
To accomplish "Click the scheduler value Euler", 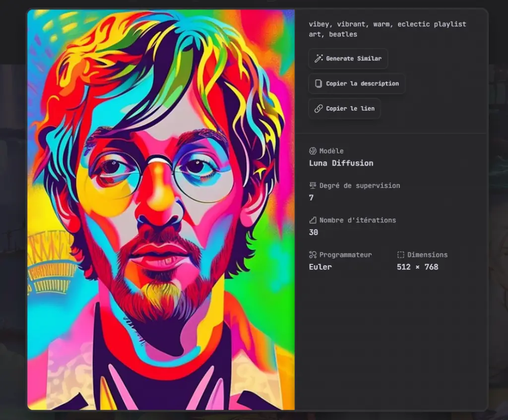I will [x=320, y=267].
